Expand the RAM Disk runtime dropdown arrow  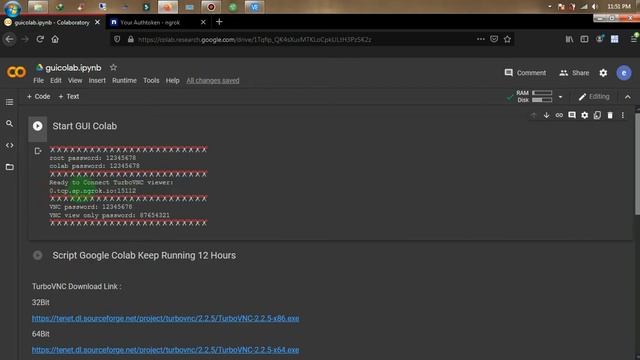pos(560,97)
